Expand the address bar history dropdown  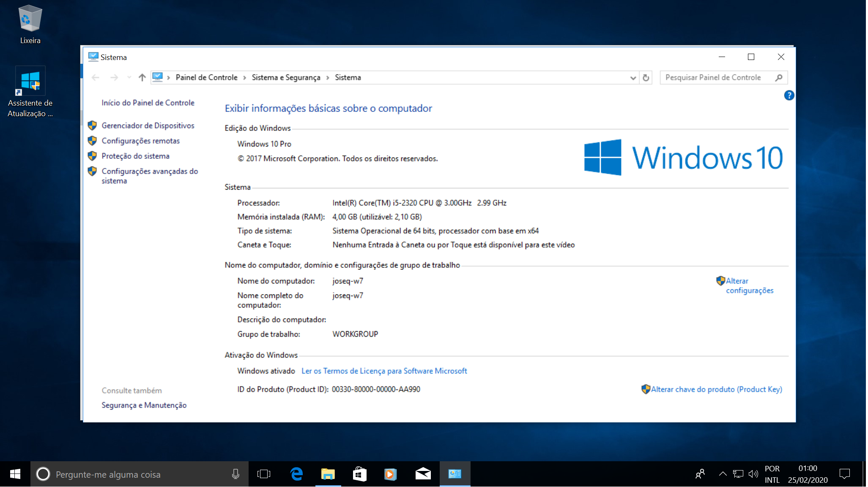coord(634,78)
